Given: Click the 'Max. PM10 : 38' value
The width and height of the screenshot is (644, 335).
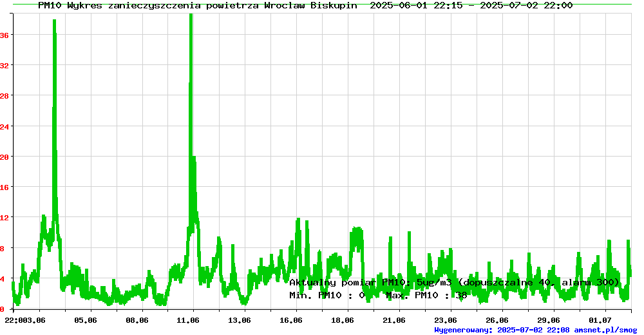Looking at the screenshot, I should click(426, 295).
